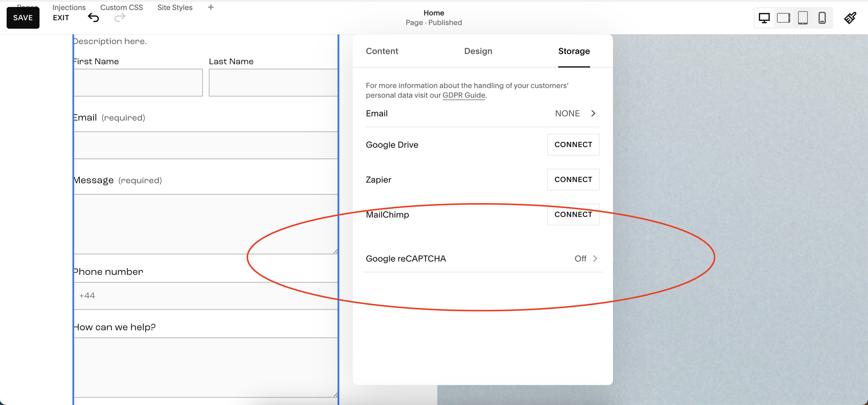Switch to portrait tablet view icon
The height and width of the screenshot is (405, 868).
pyautogui.click(x=803, y=18)
